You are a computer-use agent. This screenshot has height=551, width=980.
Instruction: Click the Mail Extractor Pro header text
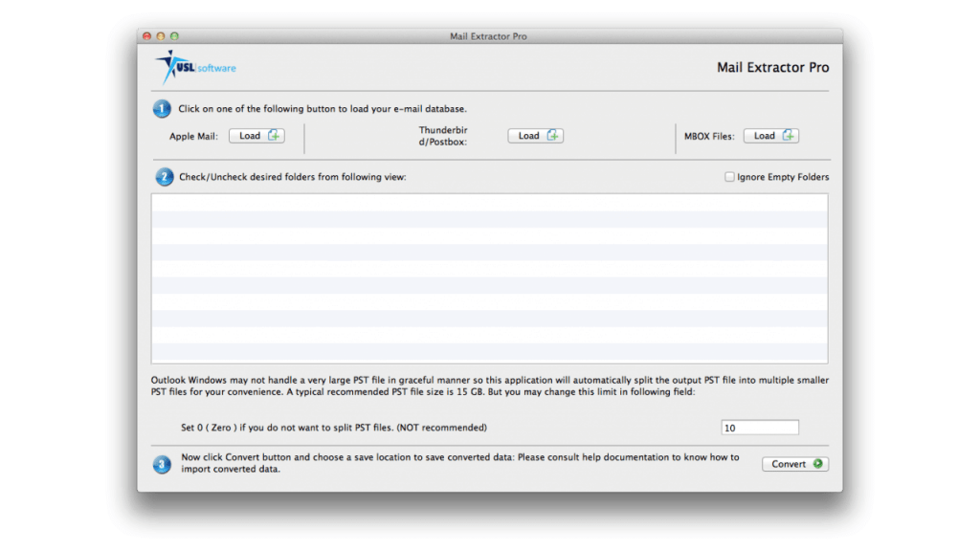point(772,68)
